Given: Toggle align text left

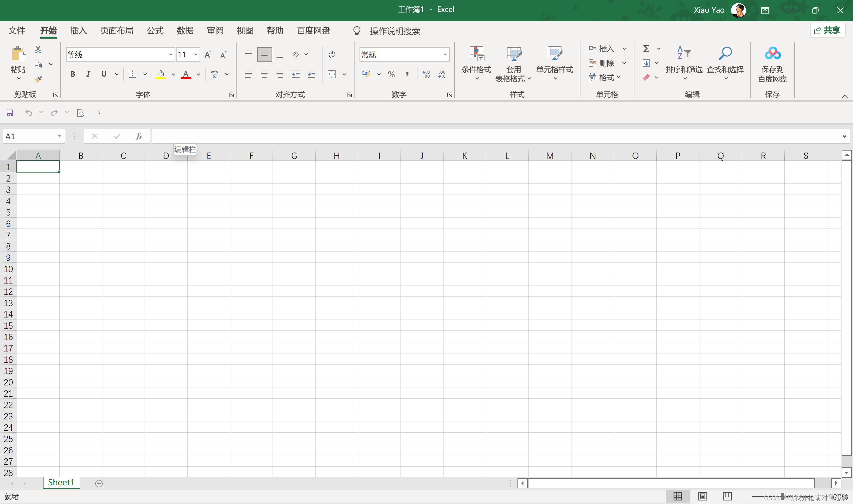Looking at the screenshot, I should (x=249, y=74).
